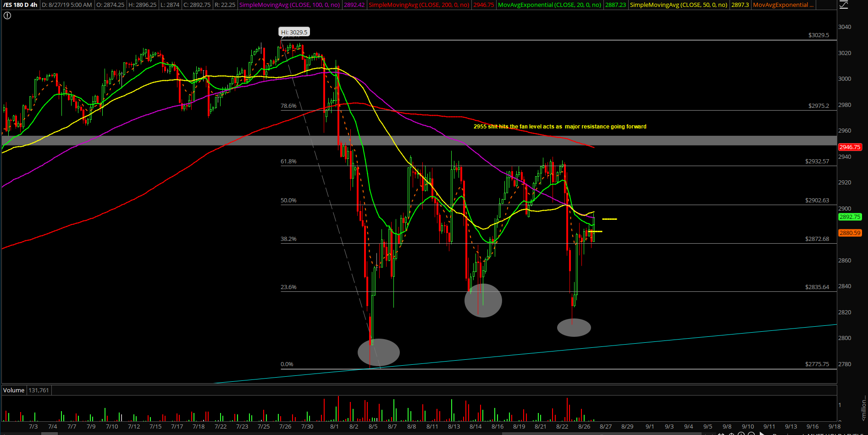Click the 3040 price-axis label

click(845, 27)
